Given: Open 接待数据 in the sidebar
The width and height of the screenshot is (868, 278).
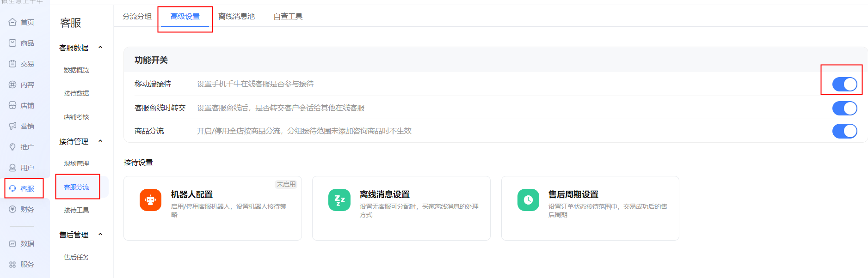Looking at the screenshot, I should tap(76, 93).
